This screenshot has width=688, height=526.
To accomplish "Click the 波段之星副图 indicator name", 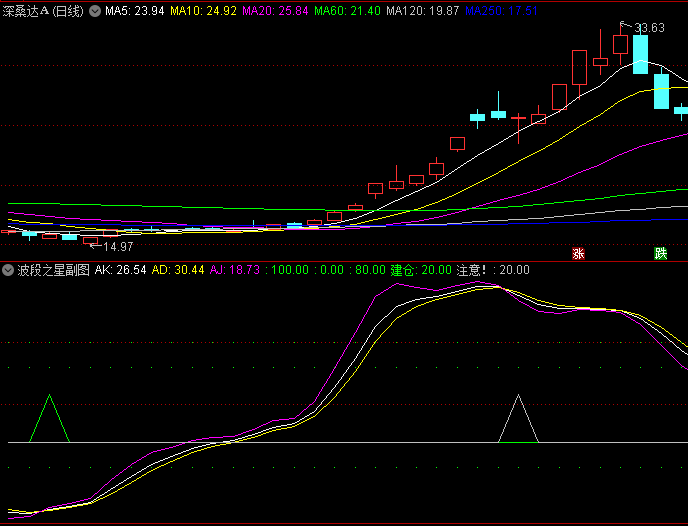I will coord(54,270).
